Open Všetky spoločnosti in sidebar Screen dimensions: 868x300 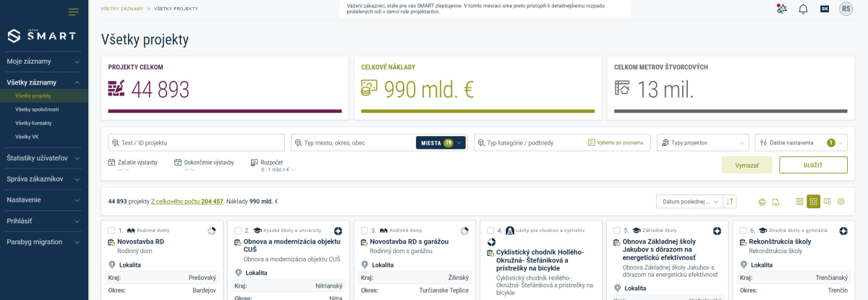tap(37, 109)
